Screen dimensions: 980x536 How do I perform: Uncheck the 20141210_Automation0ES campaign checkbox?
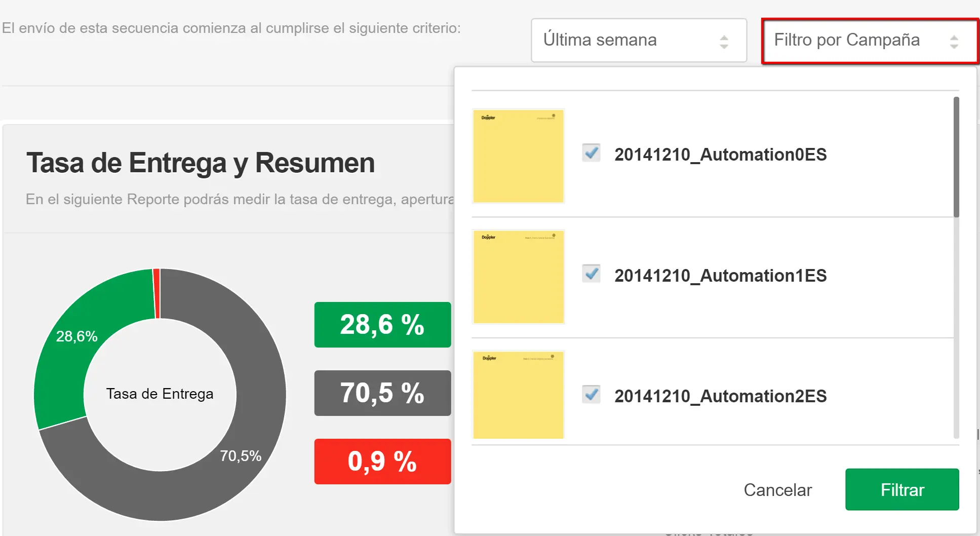(x=591, y=153)
